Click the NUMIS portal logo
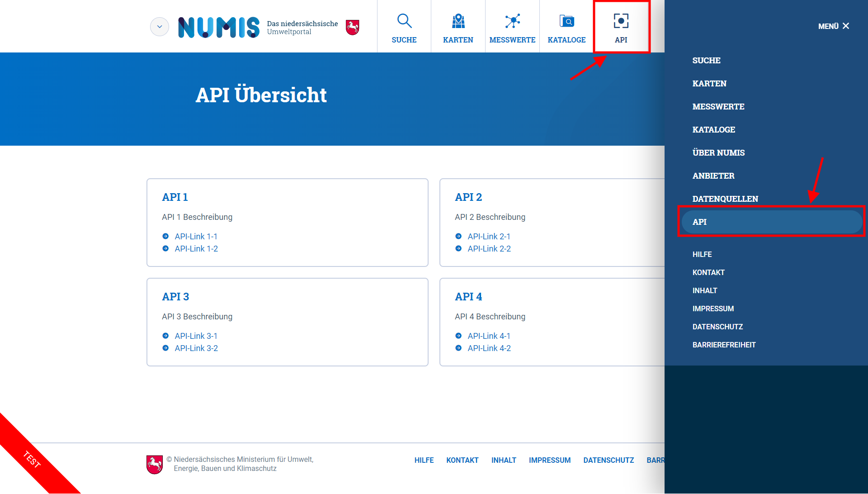This screenshot has width=868, height=494. point(219,26)
